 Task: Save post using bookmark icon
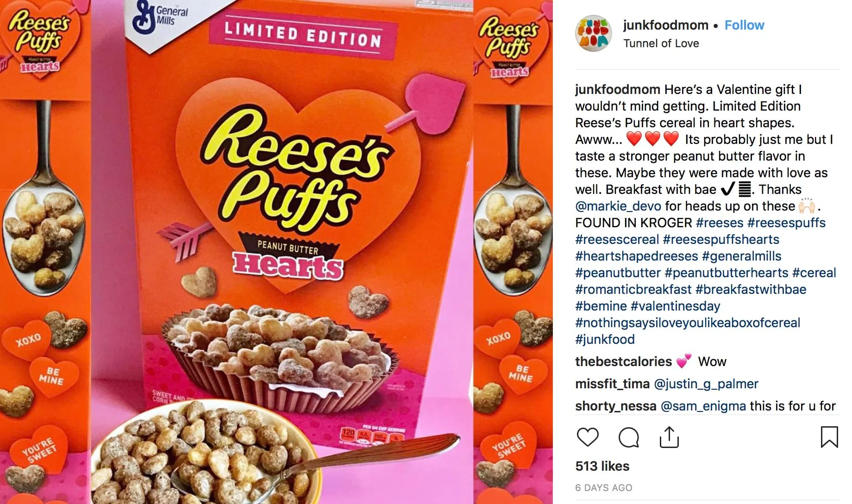829,437
